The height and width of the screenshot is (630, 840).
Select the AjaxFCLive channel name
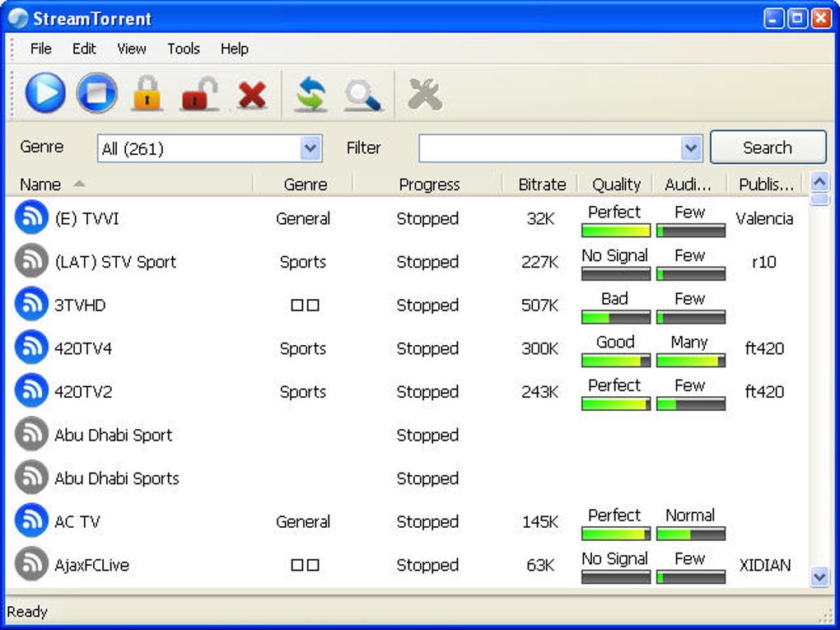(x=91, y=565)
